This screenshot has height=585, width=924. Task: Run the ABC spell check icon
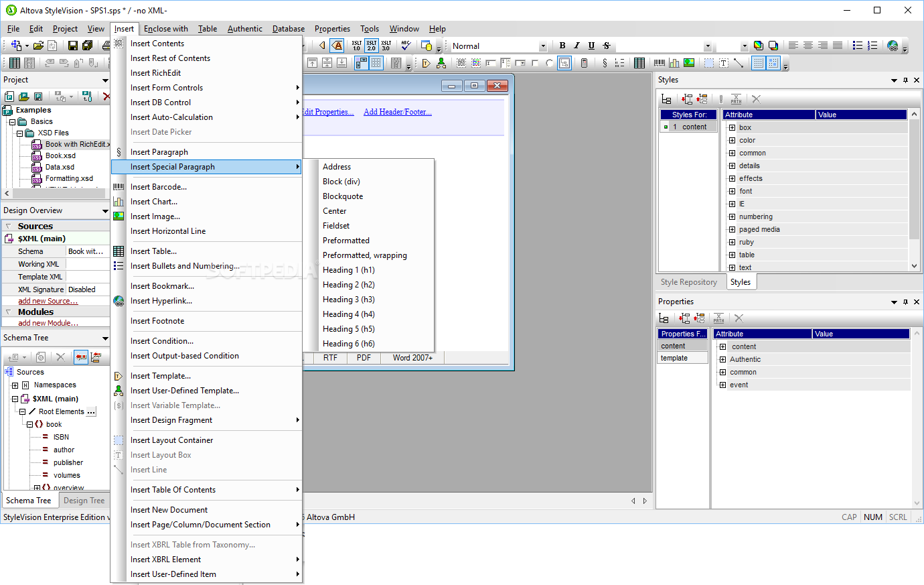pyautogui.click(x=406, y=46)
